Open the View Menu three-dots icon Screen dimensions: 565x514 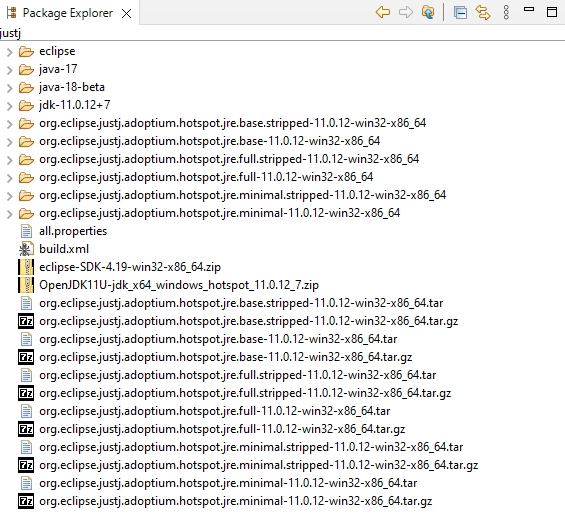click(x=506, y=13)
